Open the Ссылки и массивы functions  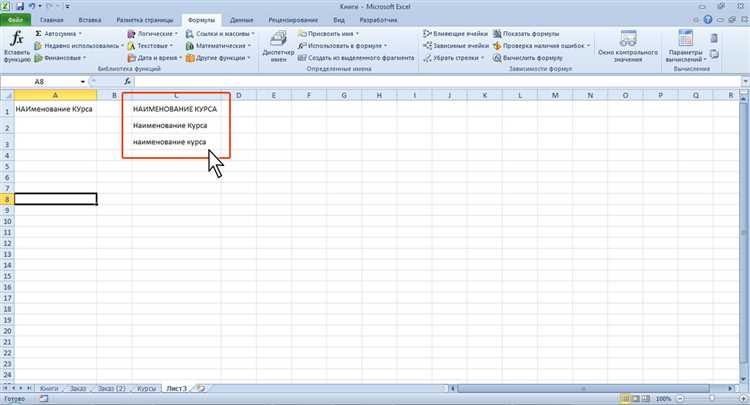click(x=220, y=34)
